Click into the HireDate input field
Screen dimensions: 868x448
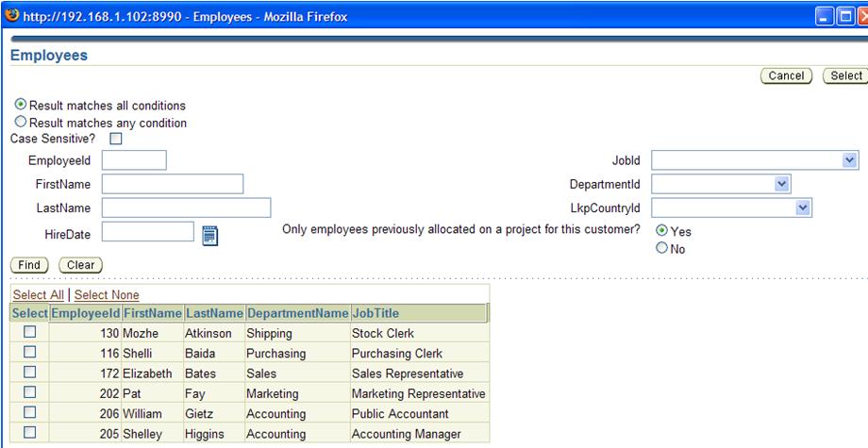[148, 232]
